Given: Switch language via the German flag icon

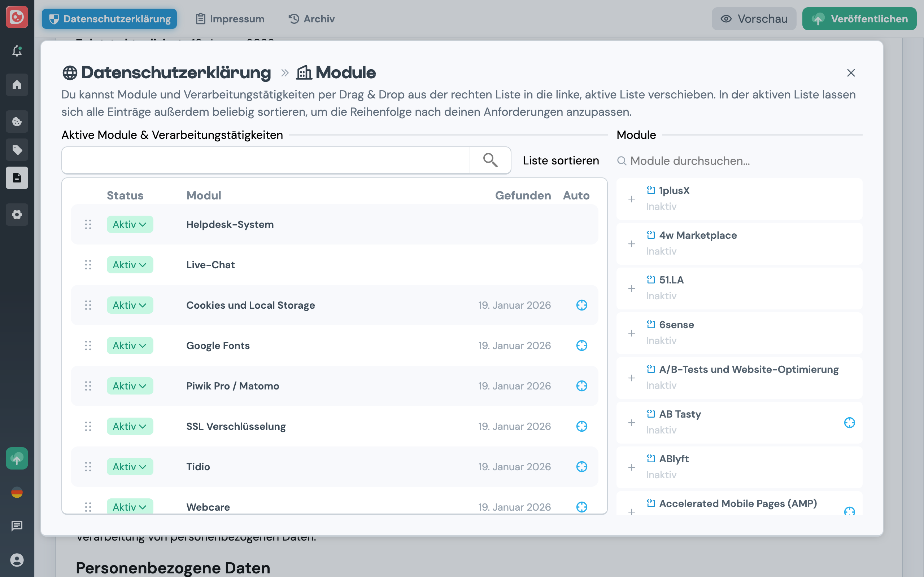Looking at the screenshot, I should point(17,492).
